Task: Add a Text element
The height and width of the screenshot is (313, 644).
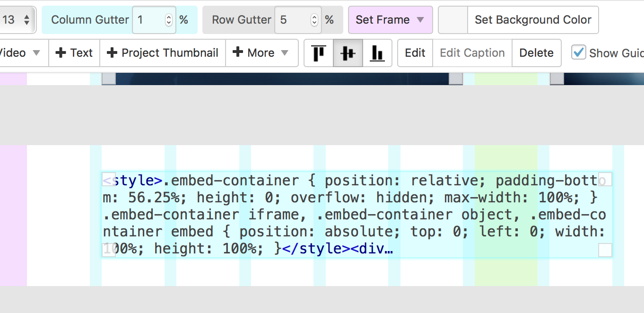Action: [x=74, y=53]
